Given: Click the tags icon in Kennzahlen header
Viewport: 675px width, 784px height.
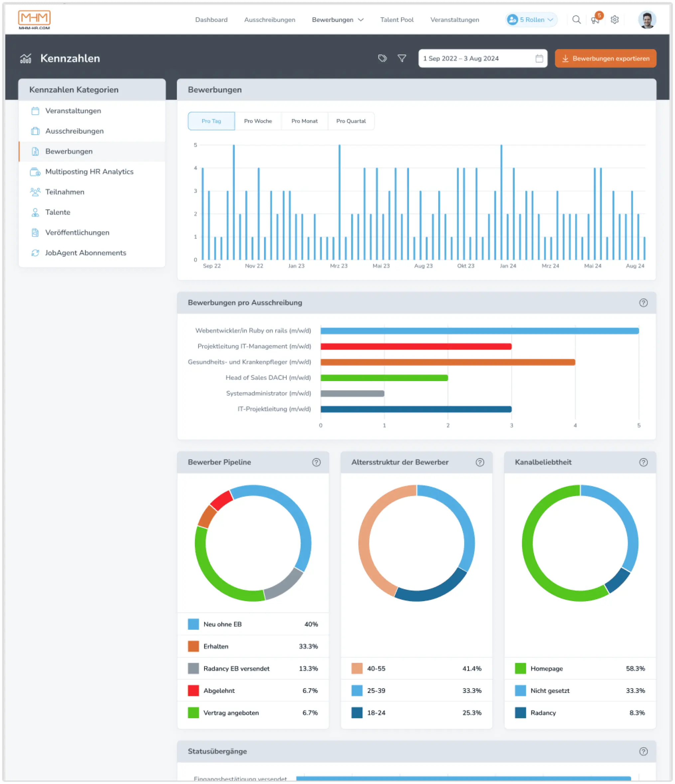Looking at the screenshot, I should pos(382,58).
